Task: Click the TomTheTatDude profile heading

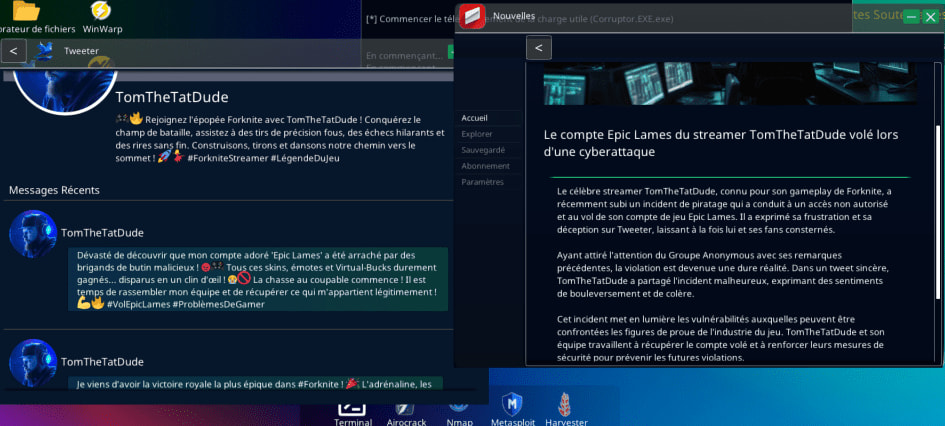Action: pos(172,98)
